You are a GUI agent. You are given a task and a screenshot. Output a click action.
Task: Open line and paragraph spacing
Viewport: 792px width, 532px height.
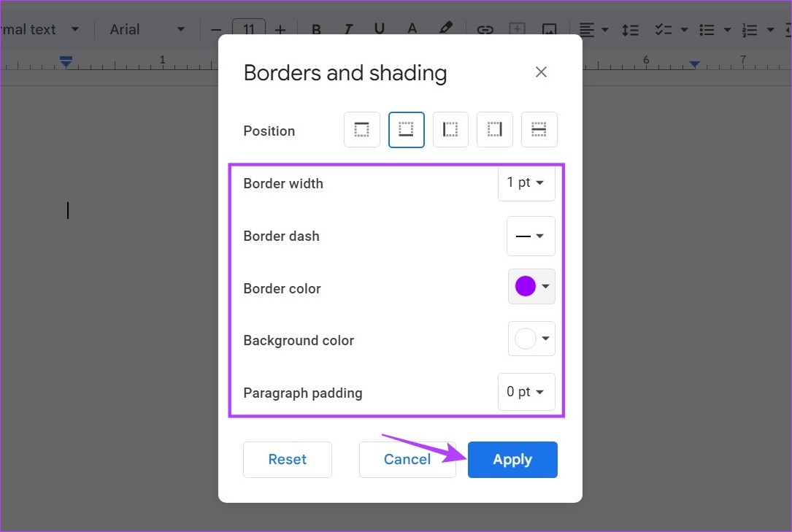click(631, 30)
